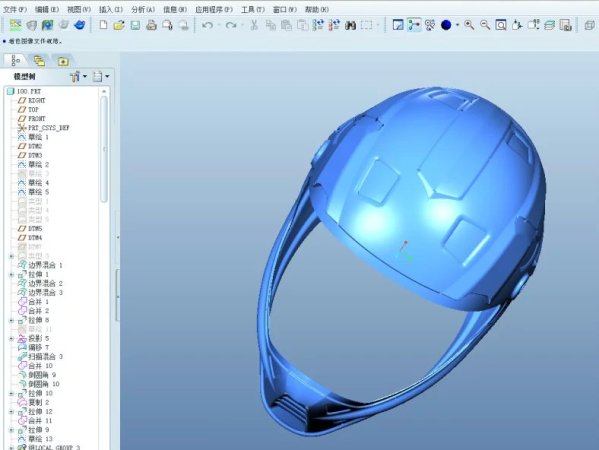Click the Refit view icon
The image size is (599, 450).
(x=501, y=25)
